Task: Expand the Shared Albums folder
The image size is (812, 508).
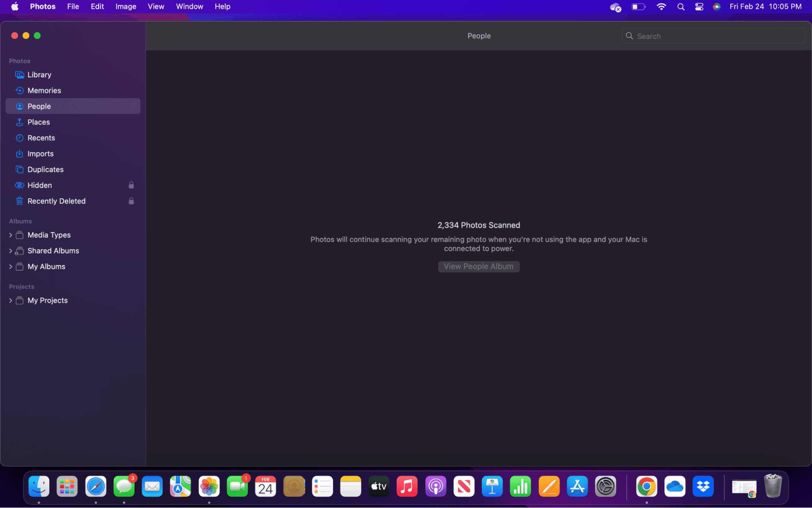Action: [x=11, y=251]
